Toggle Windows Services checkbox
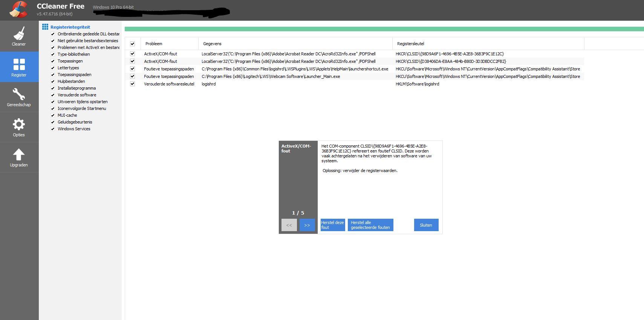 point(53,129)
